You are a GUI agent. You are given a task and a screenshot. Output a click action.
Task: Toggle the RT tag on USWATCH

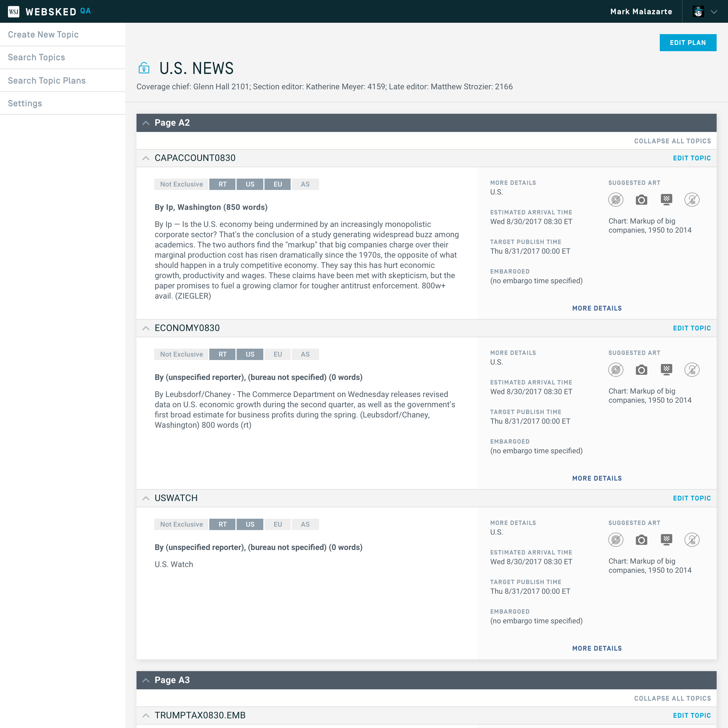click(222, 524)
